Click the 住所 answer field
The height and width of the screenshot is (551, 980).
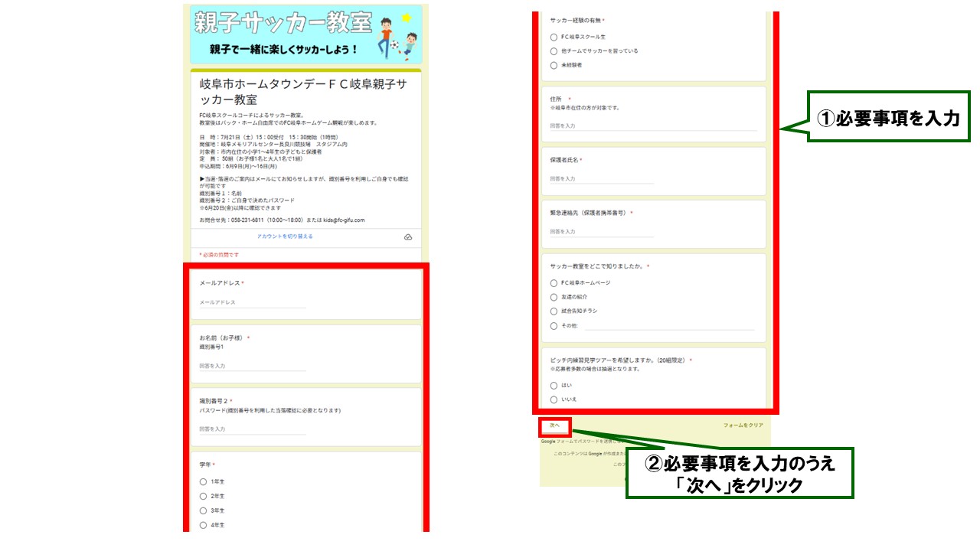pos(652,126)
